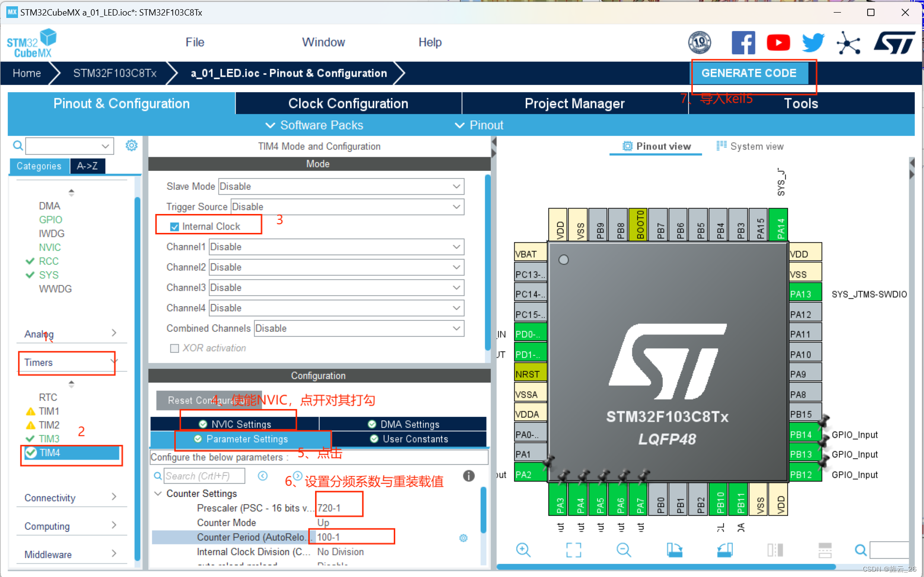
Task: Switch to the Clock Configuration tab
Action: click(x=348, y=103)
